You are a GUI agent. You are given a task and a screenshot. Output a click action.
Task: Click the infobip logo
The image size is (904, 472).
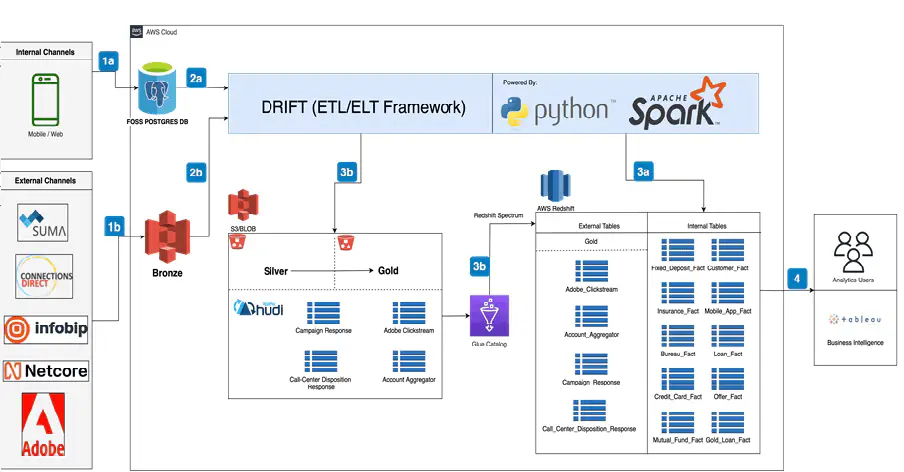pyautogui.click(x=46, y=330)
